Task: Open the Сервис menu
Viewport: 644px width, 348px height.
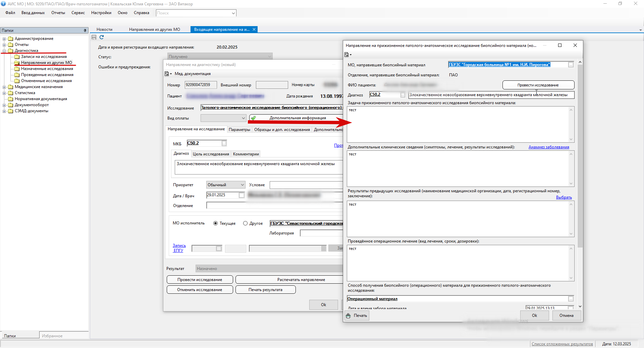Action: pyautogui.click(x=78, y=13)
